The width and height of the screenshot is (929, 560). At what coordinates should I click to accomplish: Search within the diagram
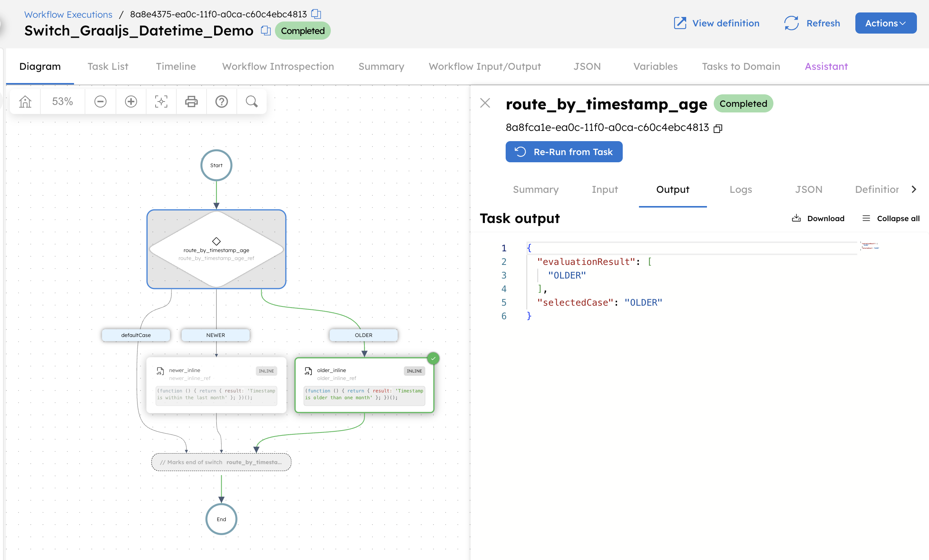pos(251,101)
